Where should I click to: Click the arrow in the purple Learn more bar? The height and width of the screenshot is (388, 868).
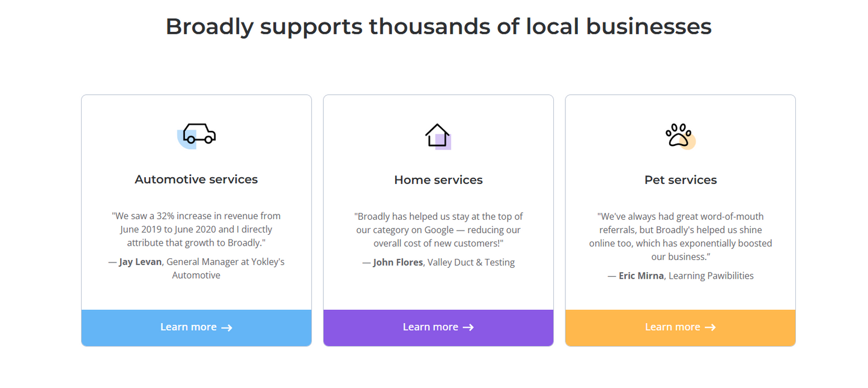point(469,328)
